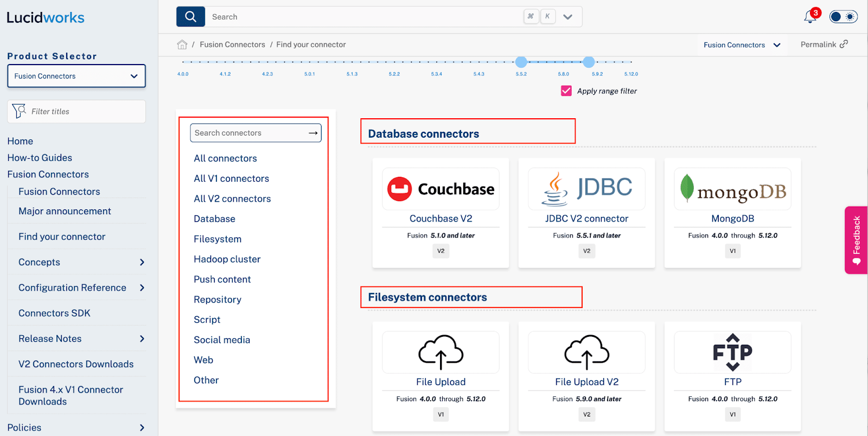The height and width of the screenshot is (436, 868).
Task: Expand the Configuration Reference section
Action: (142, 287)
